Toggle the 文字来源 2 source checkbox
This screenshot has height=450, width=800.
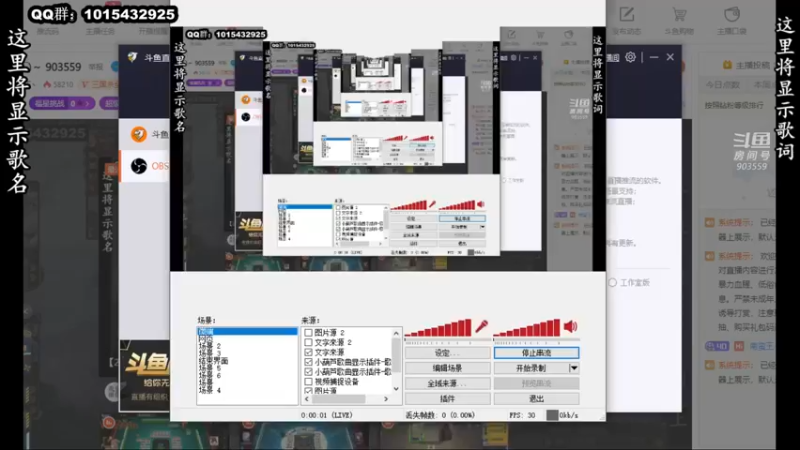click(x=308, y=342)
